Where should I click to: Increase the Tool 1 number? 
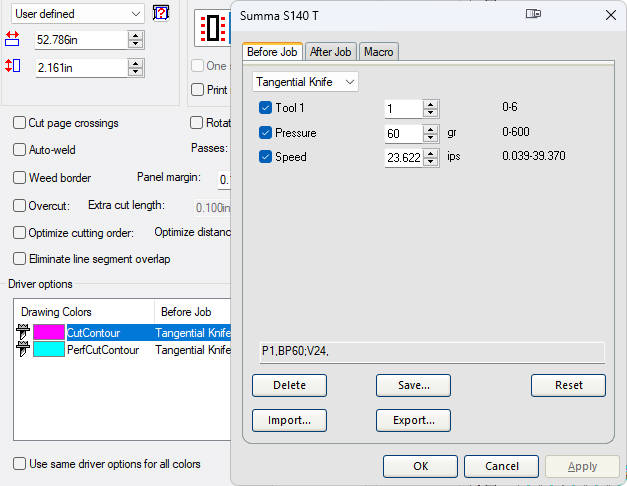click(430, 104)
